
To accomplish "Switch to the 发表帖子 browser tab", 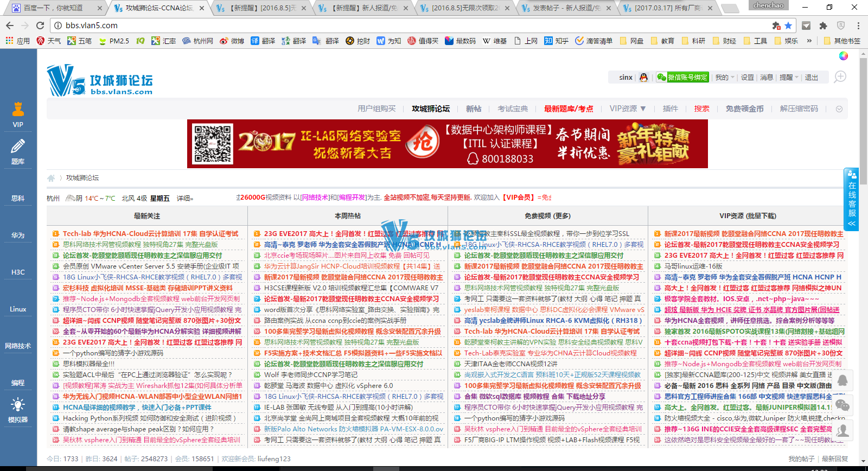I will click(566, 8).
